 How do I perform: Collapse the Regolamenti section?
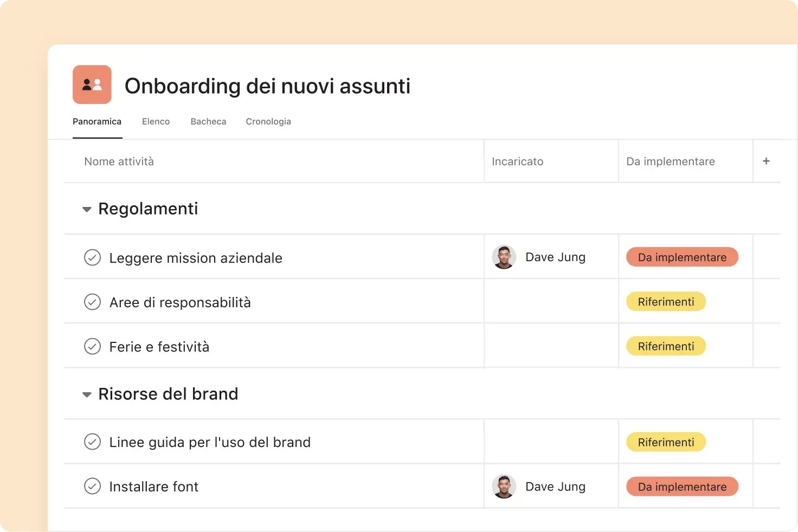pos(87,209)
